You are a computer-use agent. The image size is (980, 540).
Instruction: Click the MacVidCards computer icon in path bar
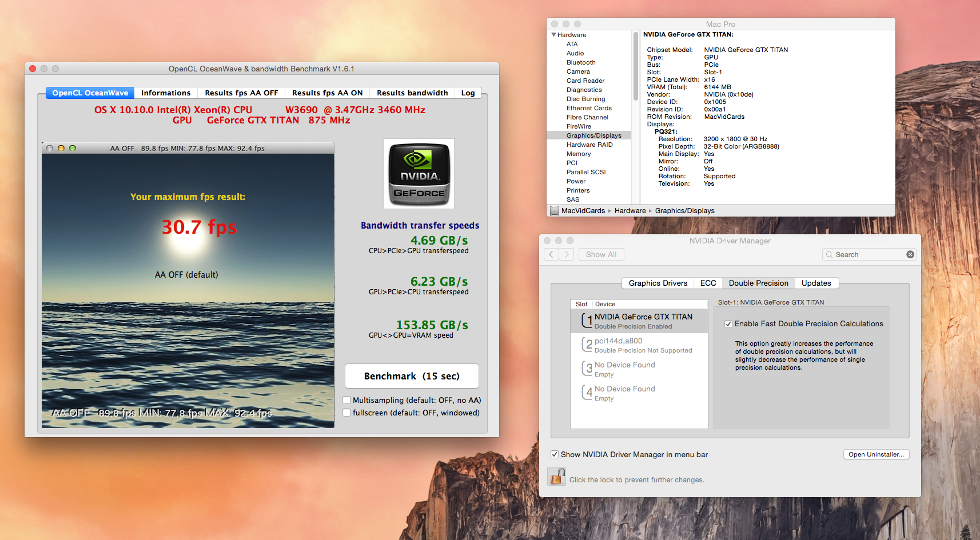[x=554, y=211]
